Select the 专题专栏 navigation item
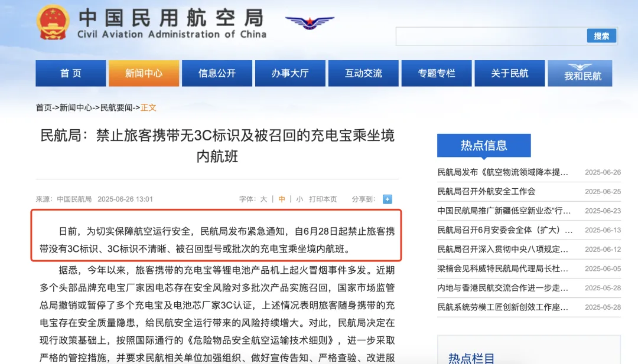638x364 pixels. click(437, 73)
